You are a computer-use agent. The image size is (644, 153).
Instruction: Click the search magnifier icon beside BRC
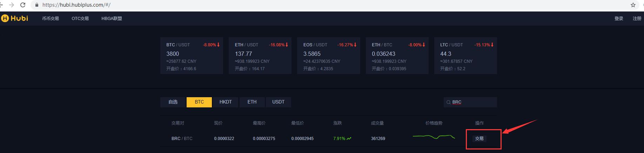click(x=448, y=102)
